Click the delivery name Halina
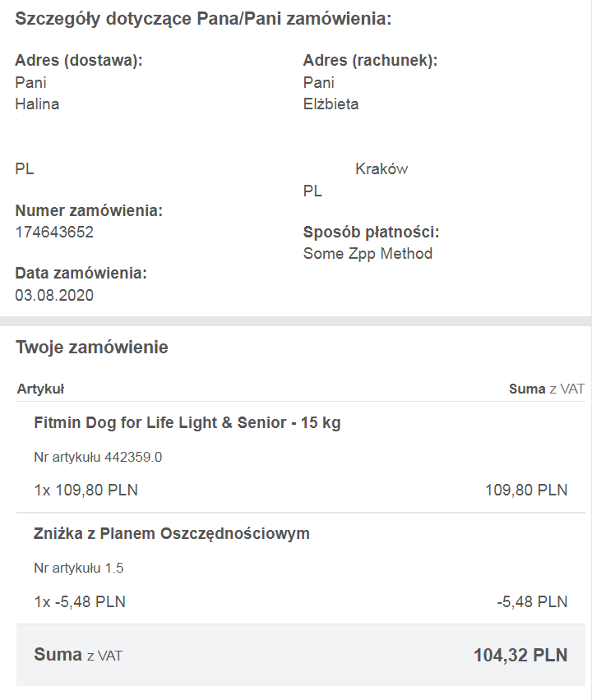This screenshot has width=592, height=700. (x=37, y=104)
